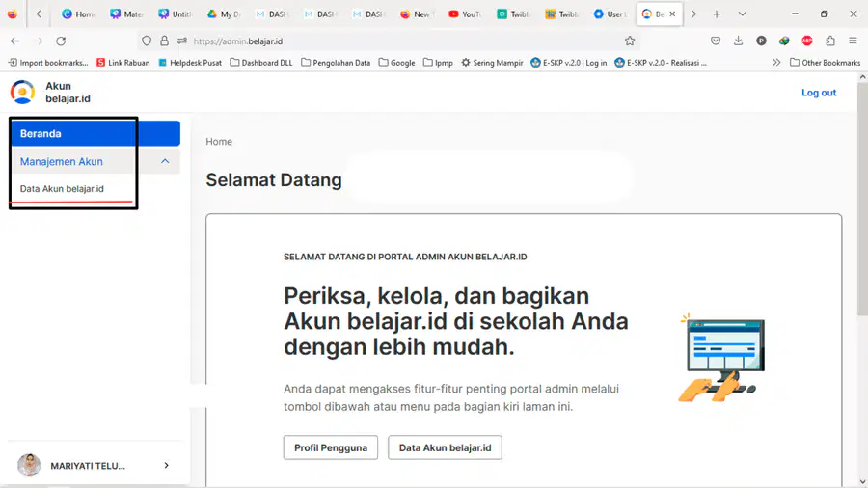Click the Data Akun belajar.id button
The height and width of the screenshot is (488, 868).
pos(445,447)
